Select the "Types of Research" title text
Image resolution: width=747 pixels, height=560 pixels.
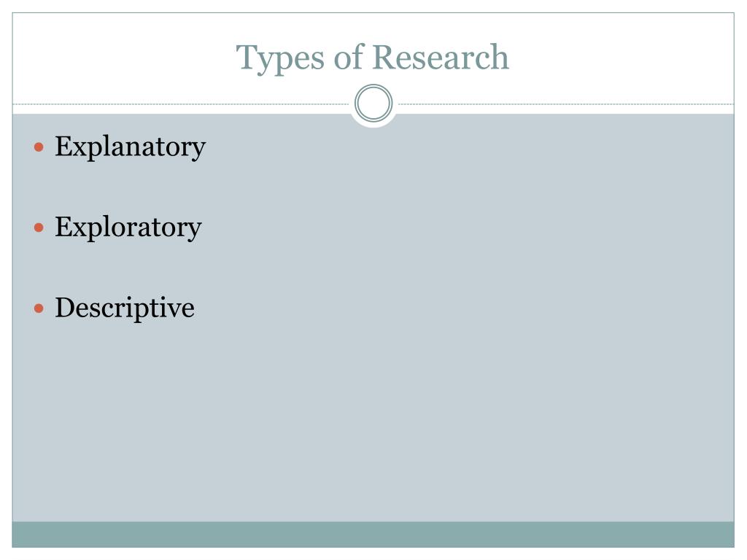[x=373, y=58]
